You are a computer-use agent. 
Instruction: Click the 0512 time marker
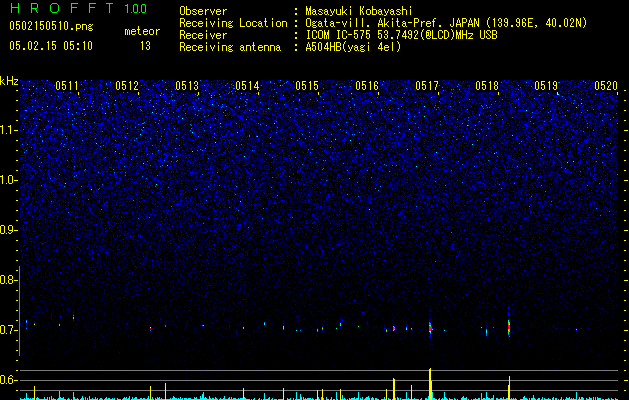tap(127, 86)
